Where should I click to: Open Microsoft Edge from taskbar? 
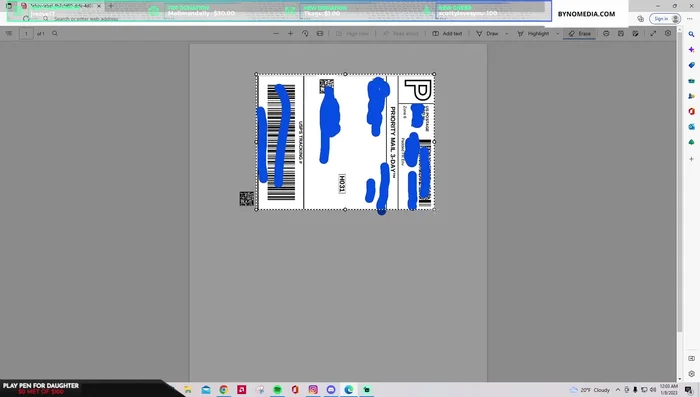coord(349,390)
